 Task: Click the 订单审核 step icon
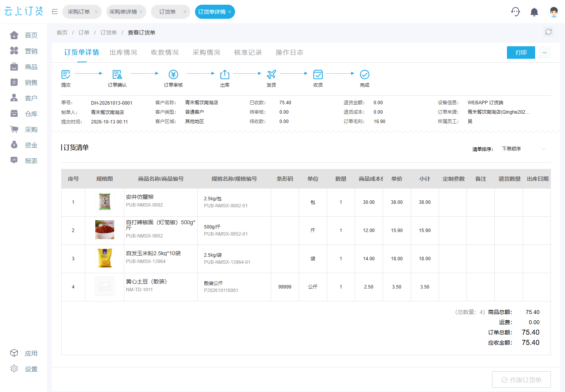(x=173, y=74)
